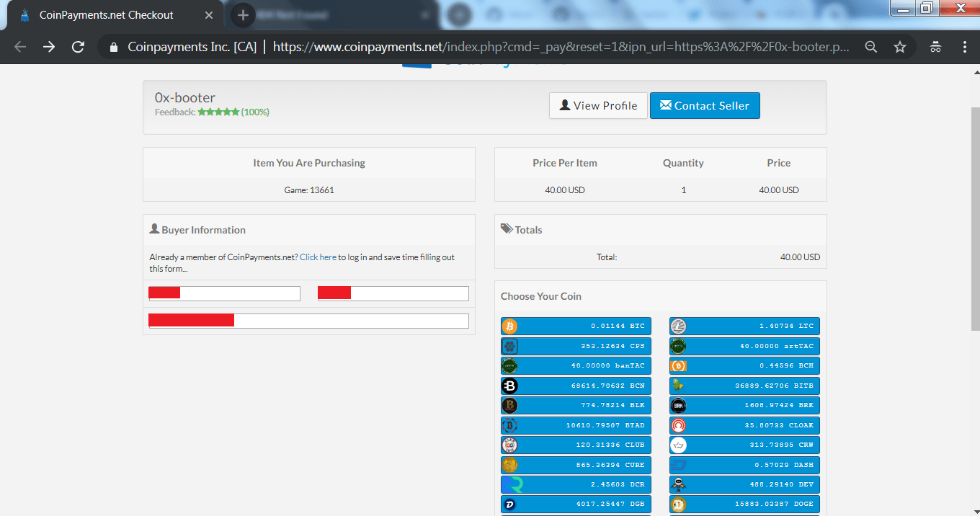980x516 pixels.
Task: Switch to CoinPayments.net Checkout tab
Action: [112, 14]
